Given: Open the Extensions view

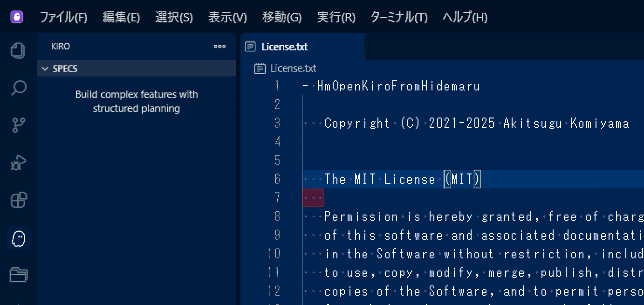Looking at the screenshot, I should [x=18, y=201].
